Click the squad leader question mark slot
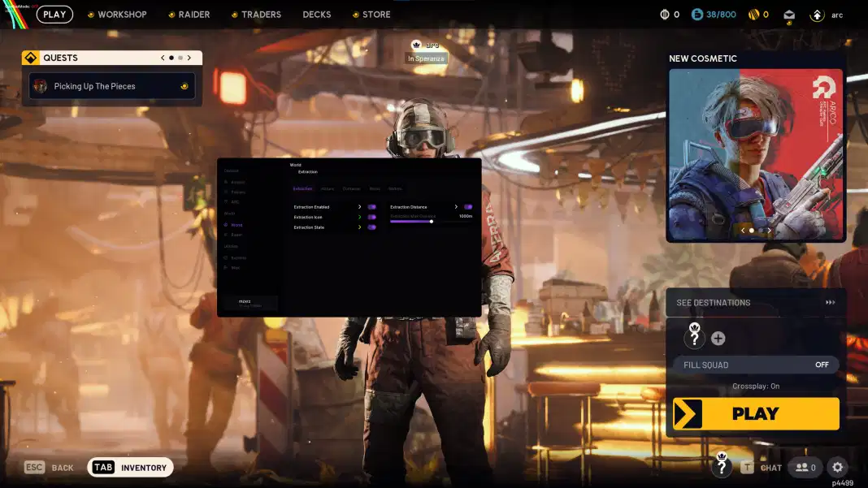This screenshot has width=868, height=488. [x=694, y=335]
